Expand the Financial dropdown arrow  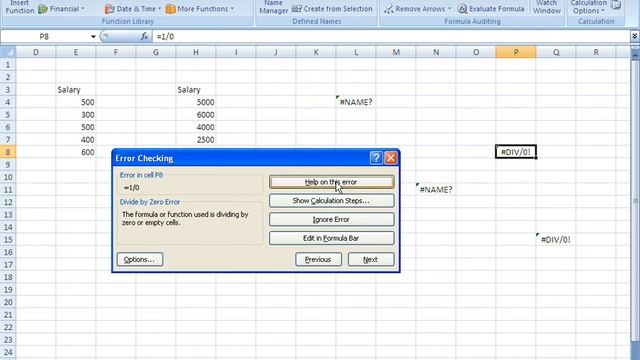[83, 9]
